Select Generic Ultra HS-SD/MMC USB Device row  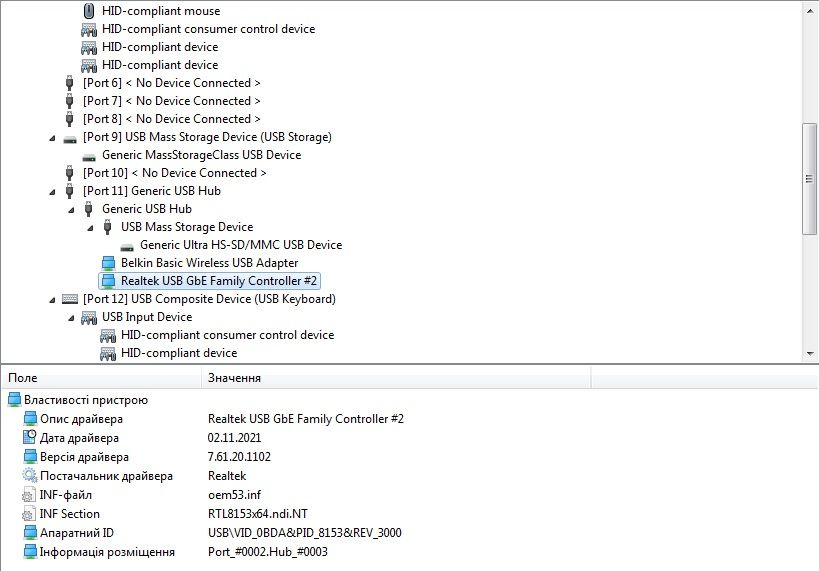click(x=241, y=245)
